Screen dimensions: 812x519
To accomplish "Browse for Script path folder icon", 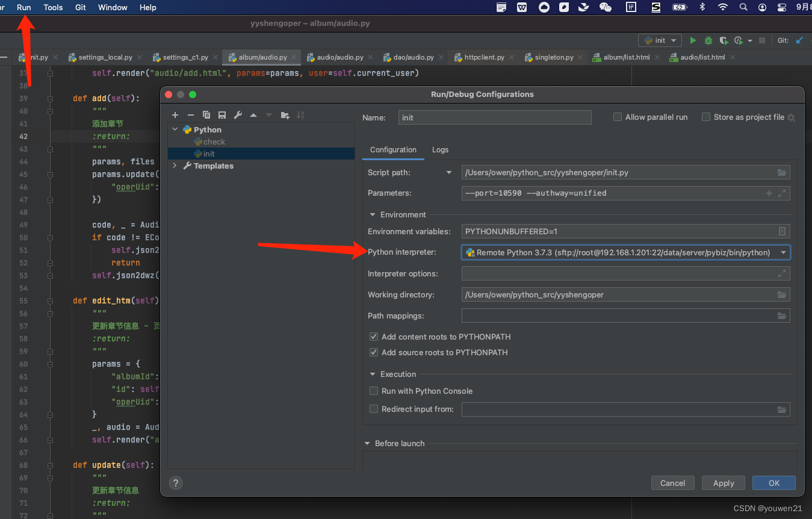I will coord(782,173).
